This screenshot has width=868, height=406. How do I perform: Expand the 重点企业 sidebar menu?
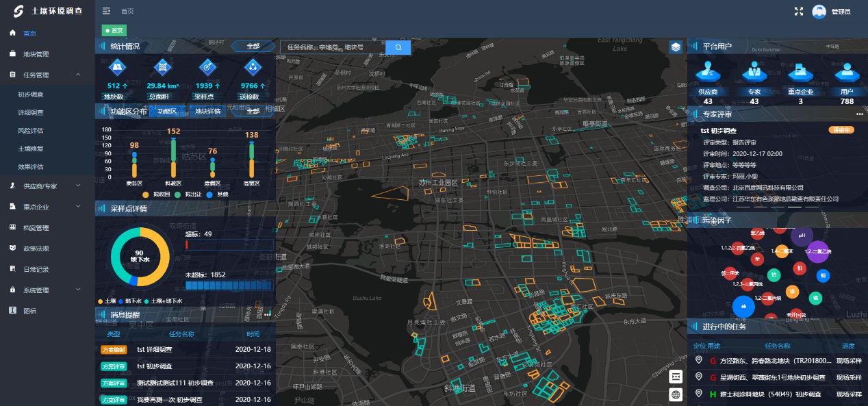click(x=47, y=207)
